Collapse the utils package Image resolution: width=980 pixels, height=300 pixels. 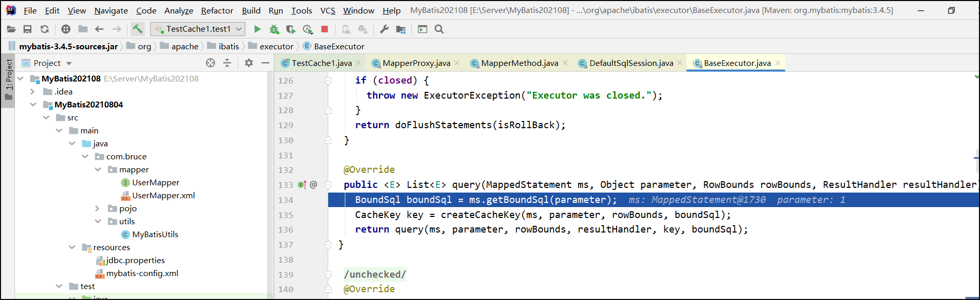[98, 222]
